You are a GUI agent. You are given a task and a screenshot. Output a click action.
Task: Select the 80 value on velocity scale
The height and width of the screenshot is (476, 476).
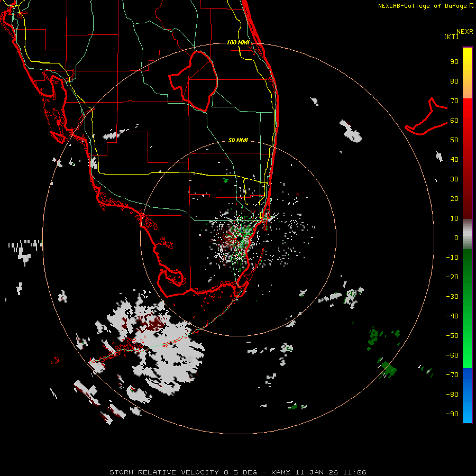[454, 81]
